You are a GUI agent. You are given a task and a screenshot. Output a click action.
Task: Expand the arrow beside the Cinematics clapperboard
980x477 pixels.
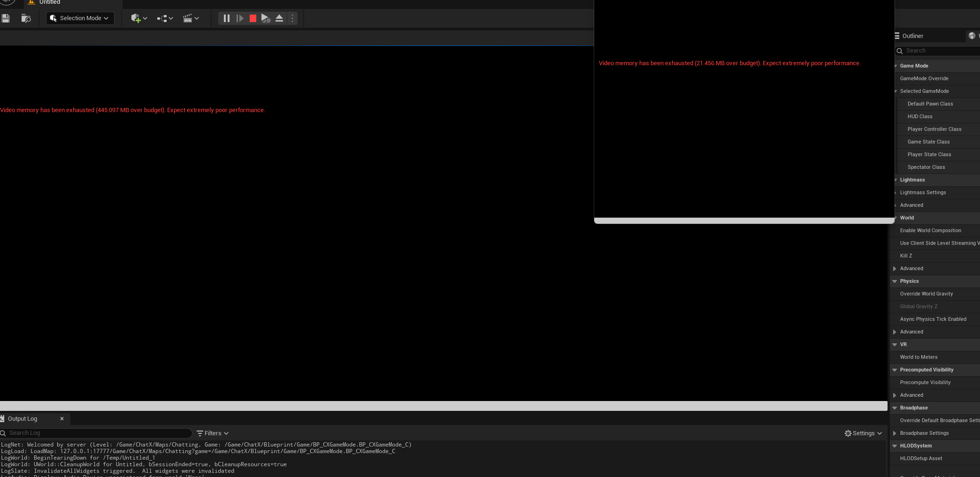(x=197, y=18)
